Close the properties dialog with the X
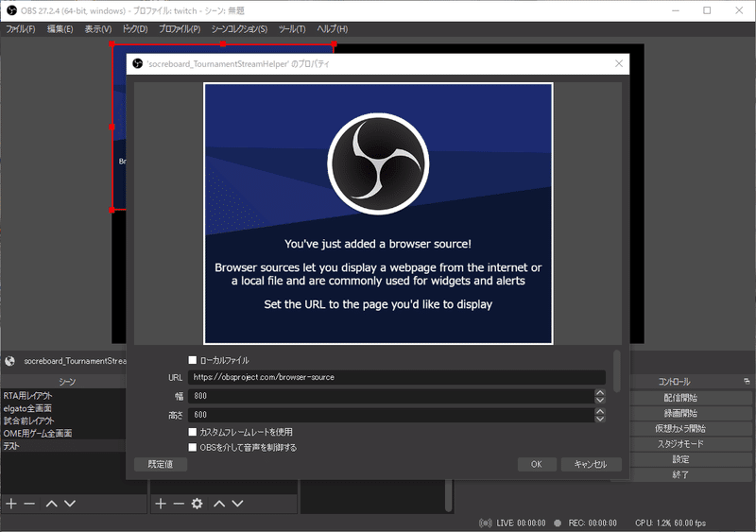The image size is (756, 532). [x=619, y=63]
